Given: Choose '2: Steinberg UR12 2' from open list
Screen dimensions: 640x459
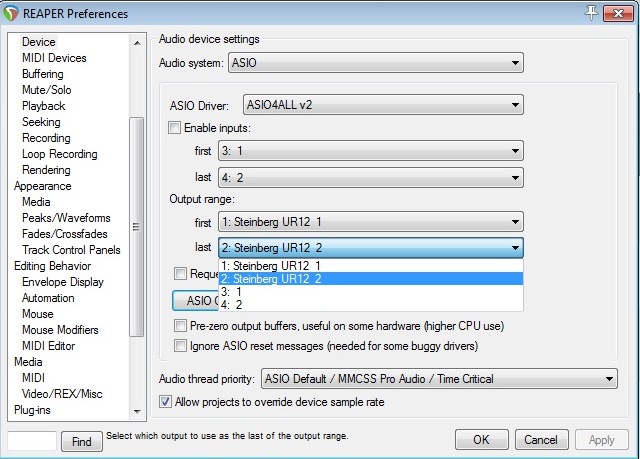Looking at the screenshot, I should (371, 279).
